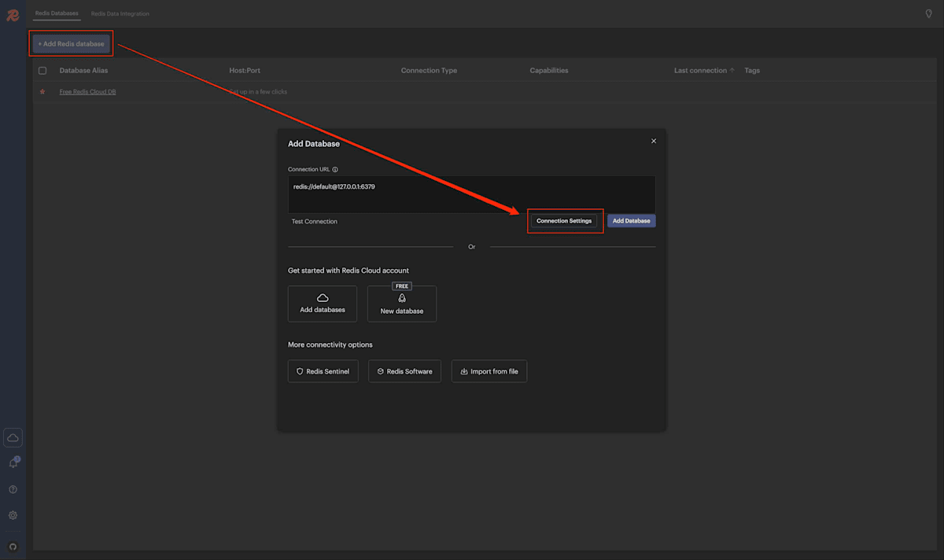Click the Add databases cloud card
The width and height of the screenshot is (944, 560).
click(x=323, y=304)
